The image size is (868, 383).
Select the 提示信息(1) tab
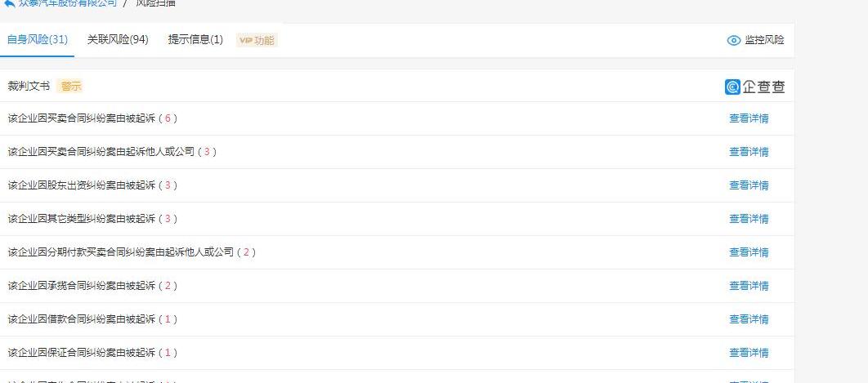[x=195, y=39]
